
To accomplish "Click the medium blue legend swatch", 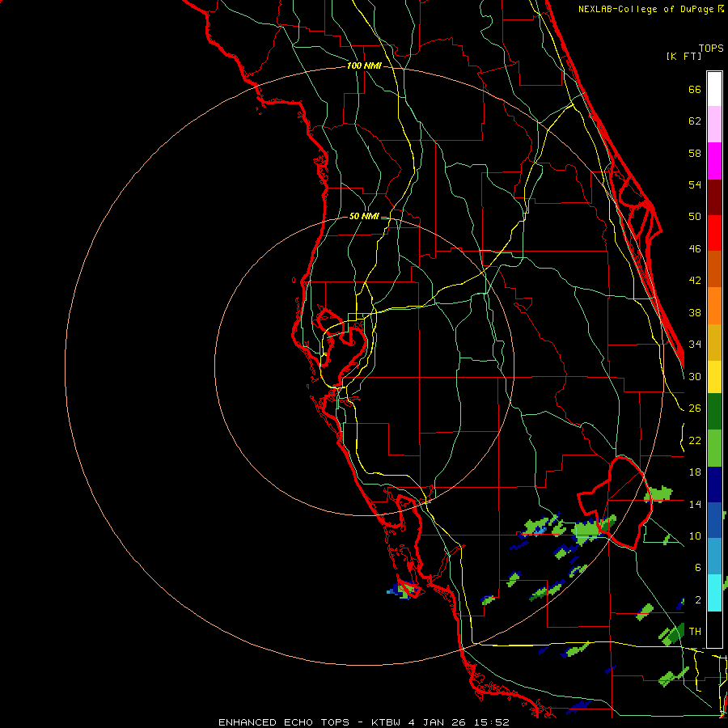I will [714, 520].
